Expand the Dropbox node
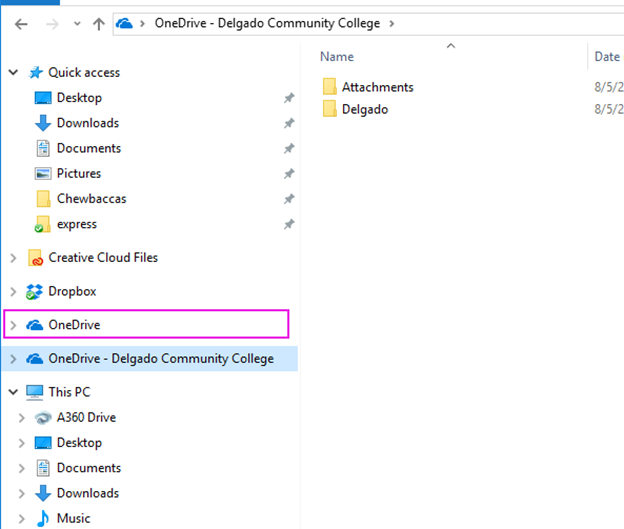 coord(13,292)
